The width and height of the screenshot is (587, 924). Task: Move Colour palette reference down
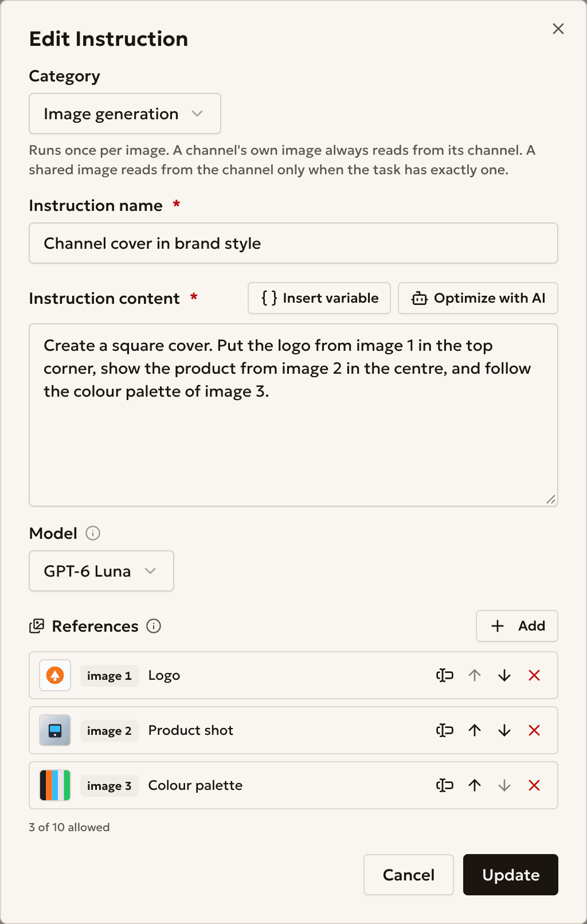[504, 785]
